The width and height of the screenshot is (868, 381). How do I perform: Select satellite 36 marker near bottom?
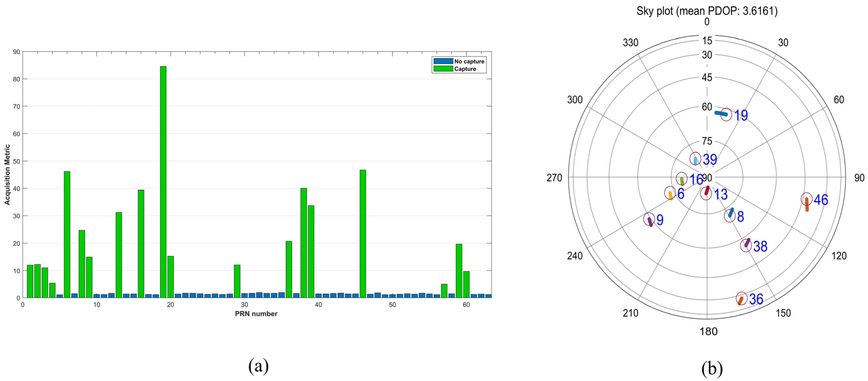742,298
